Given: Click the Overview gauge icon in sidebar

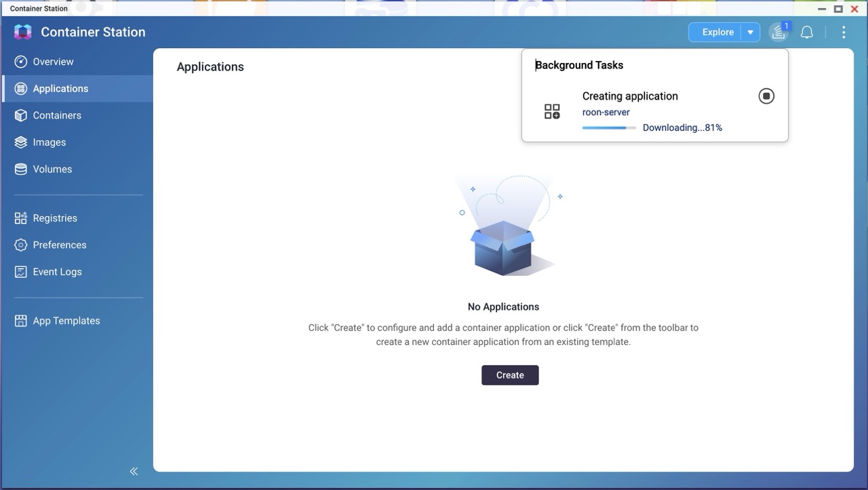Looking at the screenshot, I should click(x=21, y=62).
